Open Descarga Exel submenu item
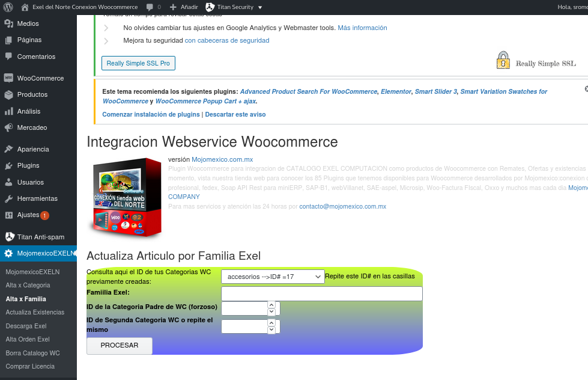588x380 pixels. coord(26,326)
